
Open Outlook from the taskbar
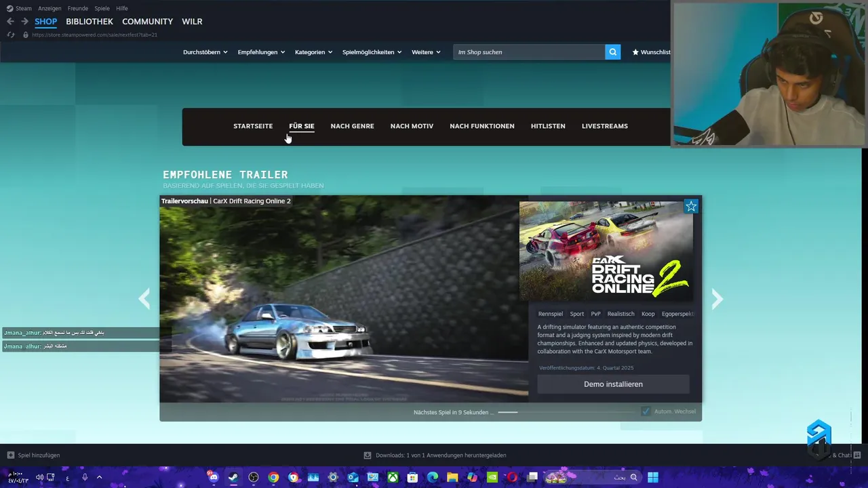(x=353, y=477)
